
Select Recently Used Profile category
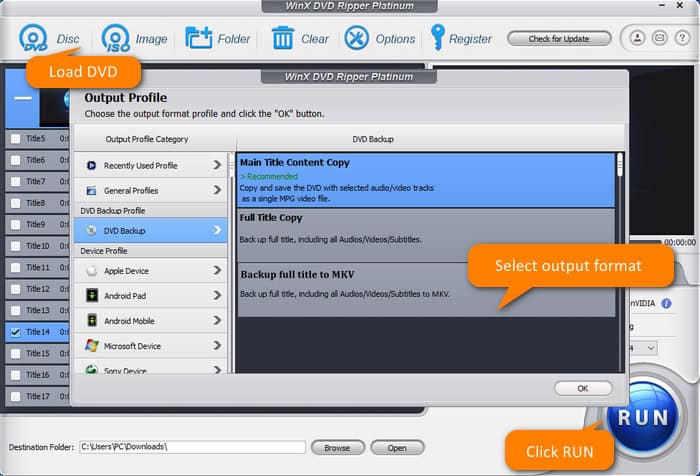point(151,166)
